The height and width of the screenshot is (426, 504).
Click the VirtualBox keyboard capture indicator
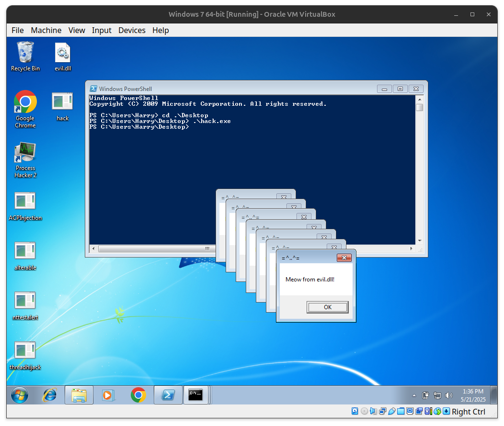pyautogui.click(x=447, y=411)
